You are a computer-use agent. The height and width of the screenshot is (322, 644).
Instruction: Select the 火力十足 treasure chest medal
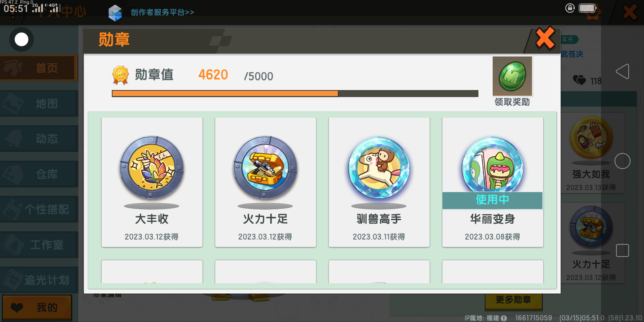265,168
